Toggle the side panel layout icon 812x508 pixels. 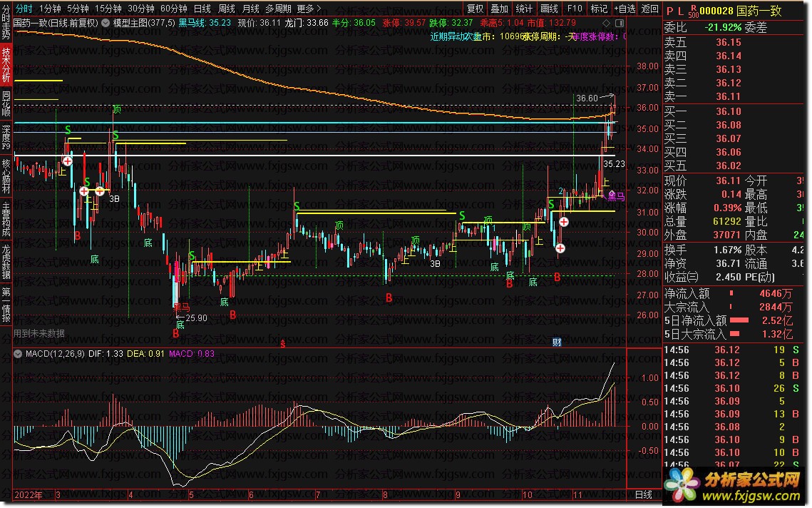click(620, 24)
